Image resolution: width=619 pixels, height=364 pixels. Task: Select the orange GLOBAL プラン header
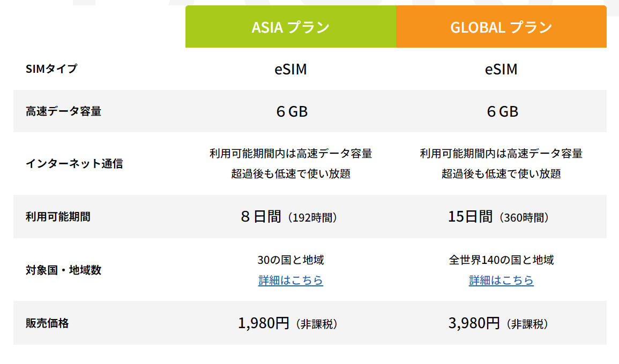501,27
